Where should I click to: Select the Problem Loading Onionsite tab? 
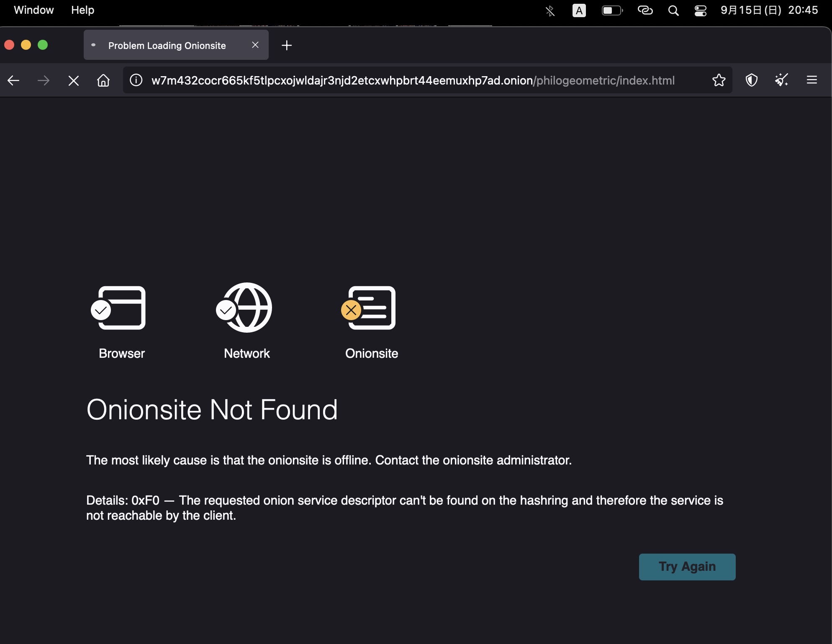click(x=176, y=45)
